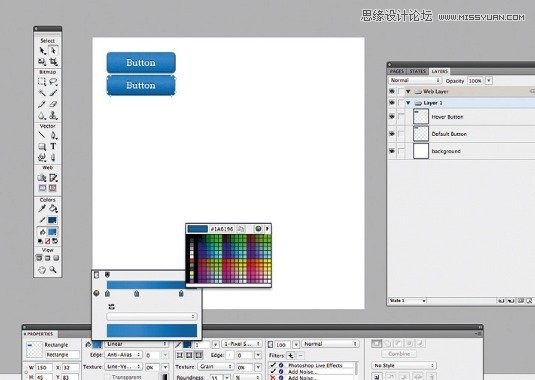The image size is (535, 380).
Task: Select the Zoom magnifier tool
Action: [x=53, y=269]
